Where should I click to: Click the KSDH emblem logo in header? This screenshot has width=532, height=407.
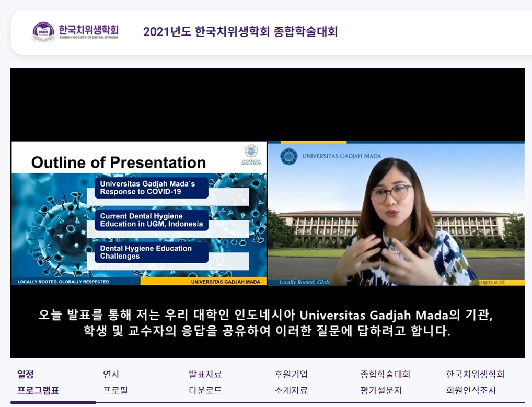point(43,31)
